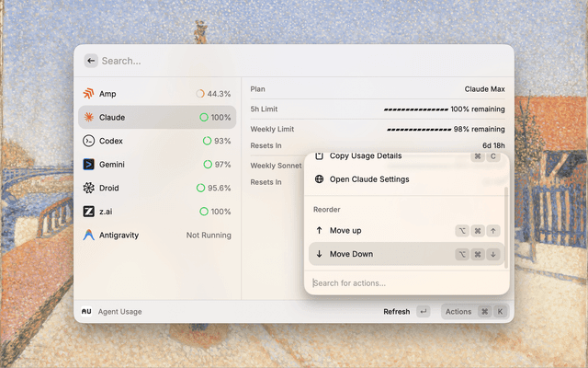Click the Antigravity agent icon
This screenshot has width=588, height=368.
pyautogui.click(x=88, y=235)
